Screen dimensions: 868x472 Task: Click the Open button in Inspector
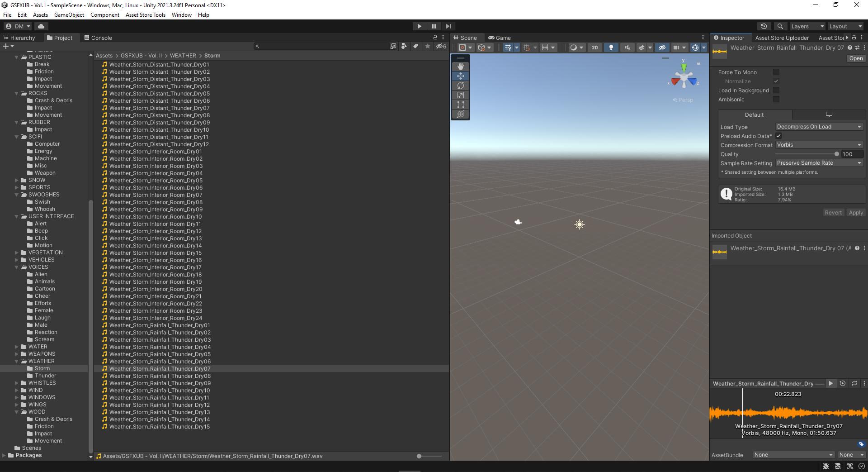(856, 58)
